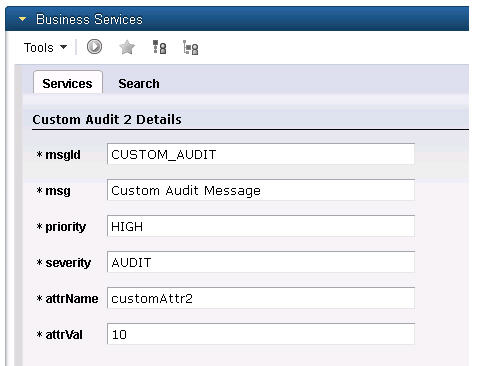Click the msg field with Custom Audit Message

261,190
